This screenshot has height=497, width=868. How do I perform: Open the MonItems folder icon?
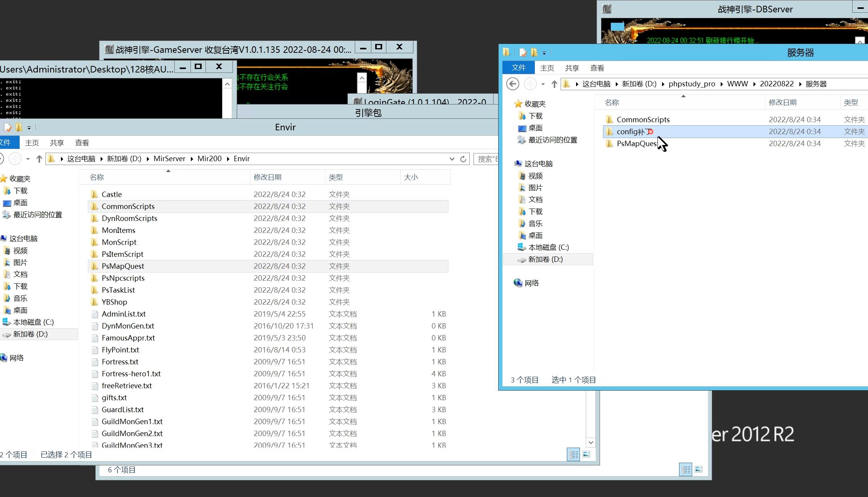(x=94, y=230)
